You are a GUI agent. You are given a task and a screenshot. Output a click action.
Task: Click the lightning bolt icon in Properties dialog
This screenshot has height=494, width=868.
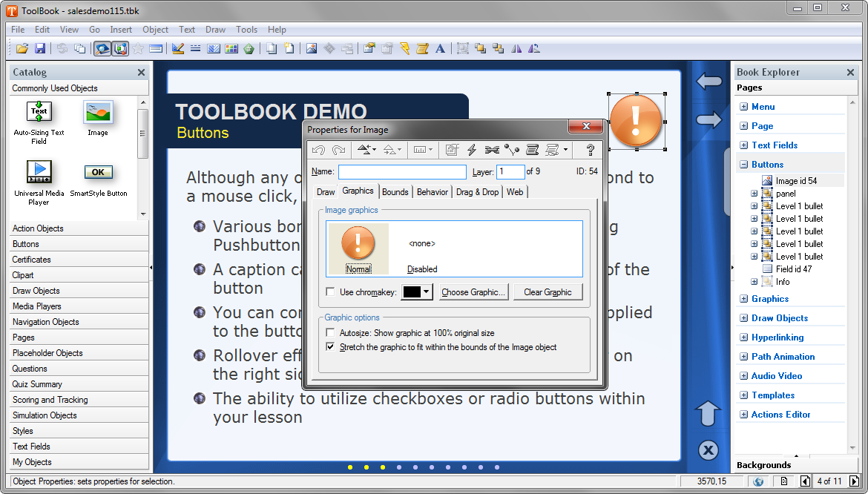click(x=472, y=150)
